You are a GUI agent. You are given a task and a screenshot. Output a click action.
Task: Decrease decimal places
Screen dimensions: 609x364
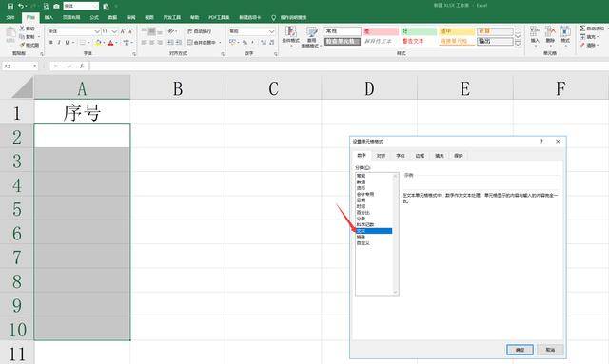click(272, 43)
